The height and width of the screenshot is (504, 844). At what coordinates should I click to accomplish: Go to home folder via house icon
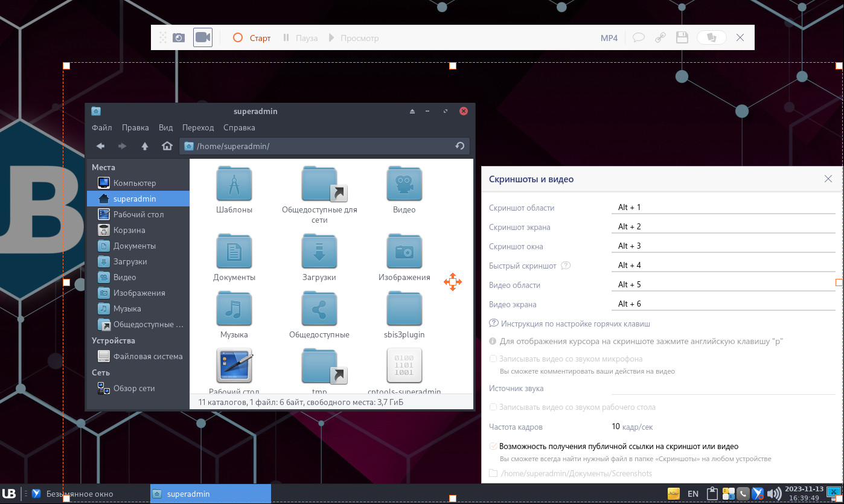click(167, 146)
